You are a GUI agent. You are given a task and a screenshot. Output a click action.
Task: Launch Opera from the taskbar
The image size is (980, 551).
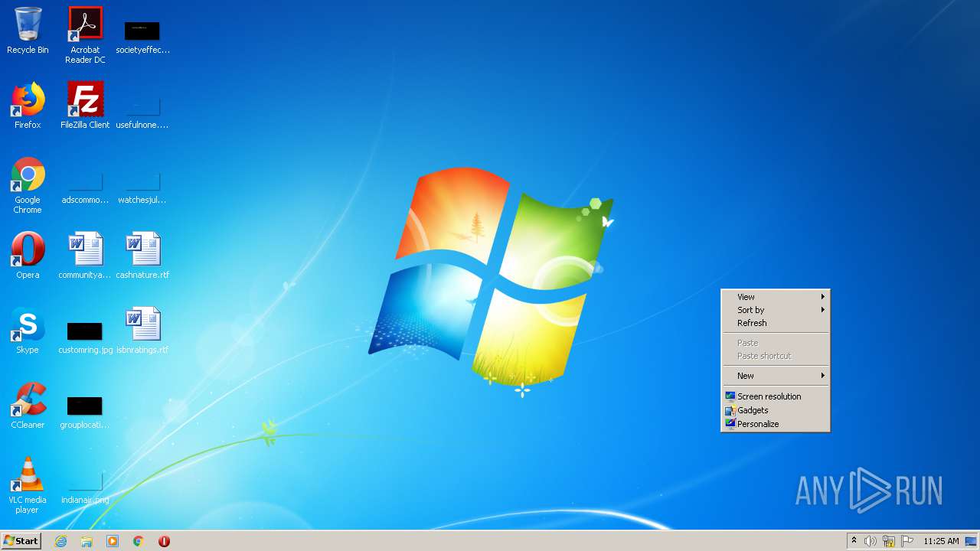point(164,541)
